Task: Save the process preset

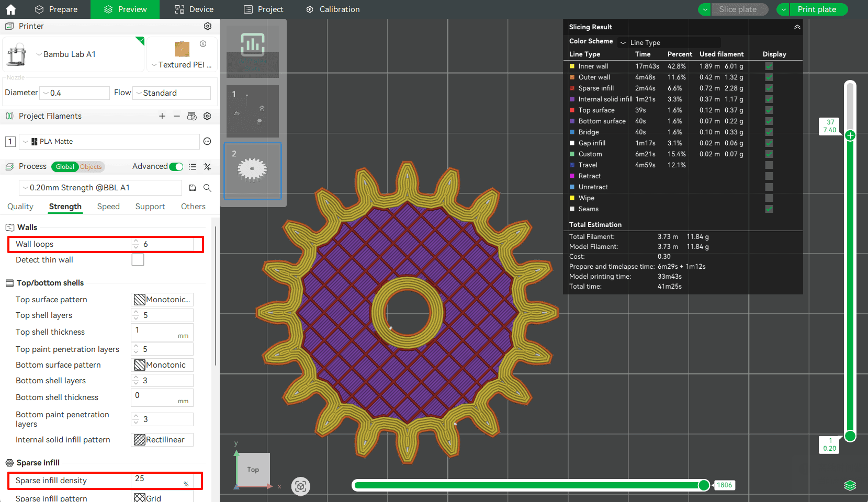Action: pyautogui.click(x=193, y=188)
